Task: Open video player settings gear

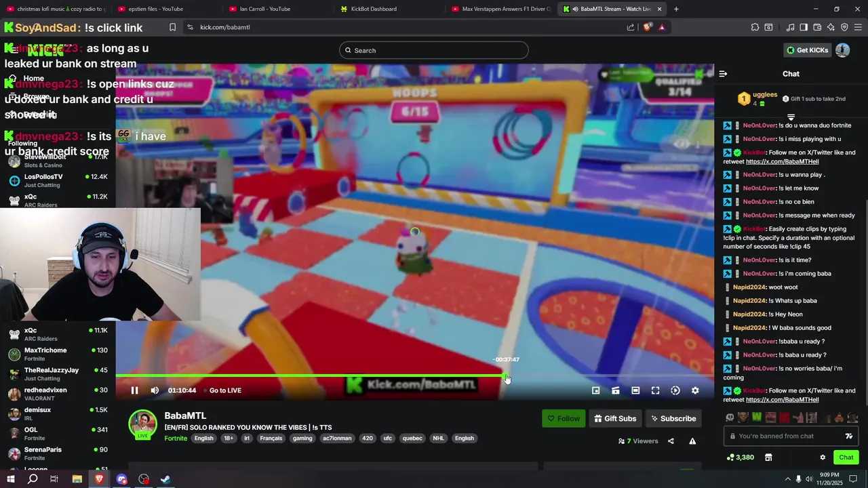Action: tap(695, 390)
